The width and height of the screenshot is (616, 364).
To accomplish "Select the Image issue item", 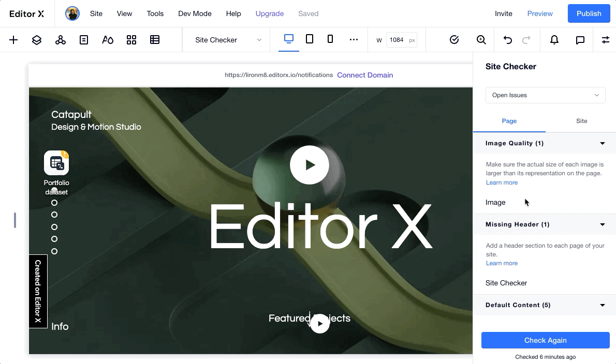I will tap(495, 202).
